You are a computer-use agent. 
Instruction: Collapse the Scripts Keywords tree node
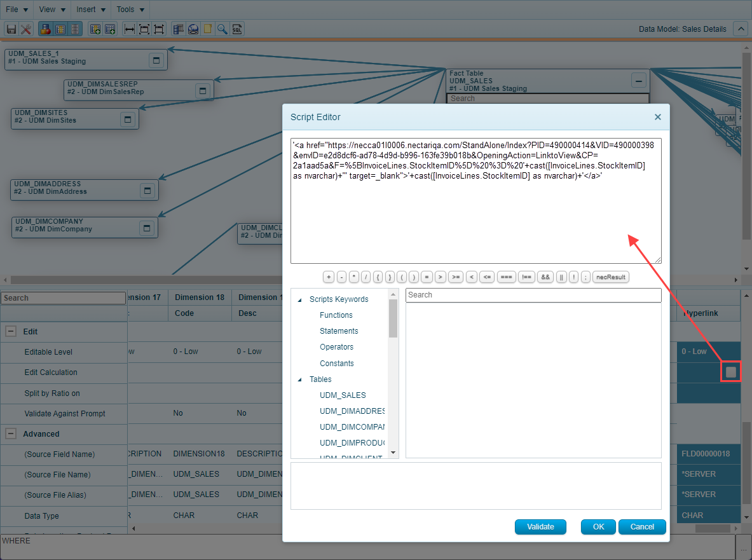[299, 299]
